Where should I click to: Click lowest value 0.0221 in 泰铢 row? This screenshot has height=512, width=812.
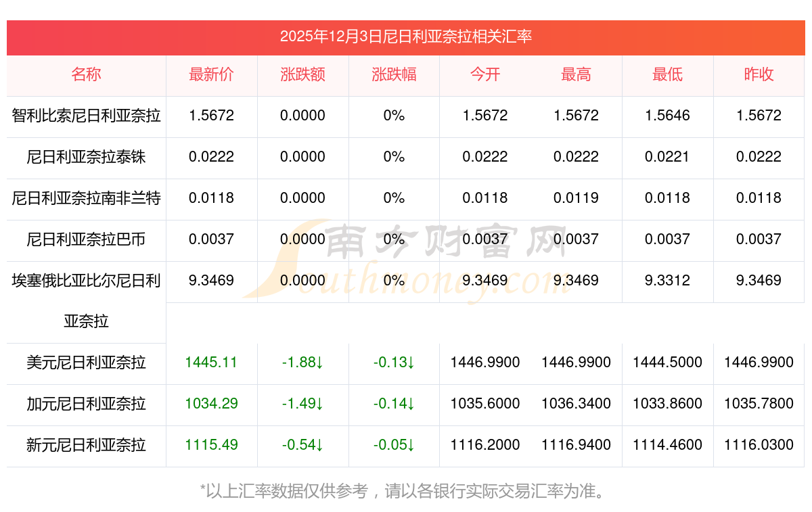(x=667, y=157)
